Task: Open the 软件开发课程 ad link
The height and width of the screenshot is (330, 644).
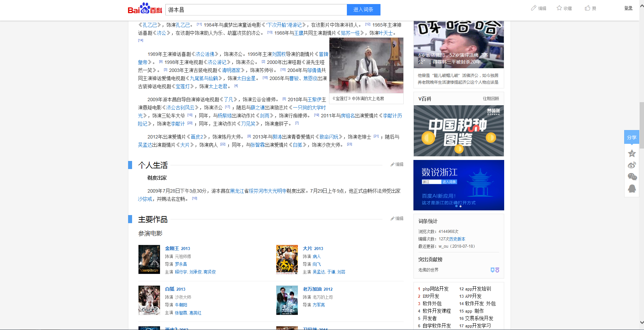Action: tap(437, 311)
